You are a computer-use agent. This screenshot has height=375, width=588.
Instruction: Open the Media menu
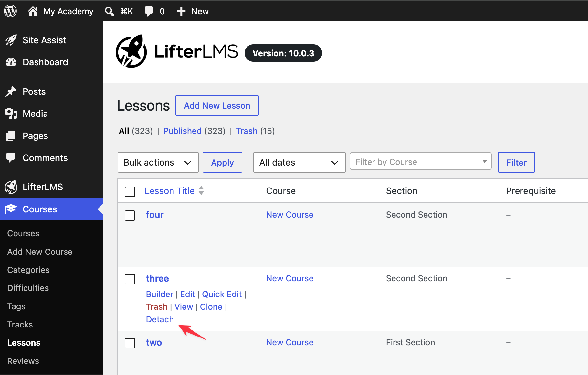35,113
